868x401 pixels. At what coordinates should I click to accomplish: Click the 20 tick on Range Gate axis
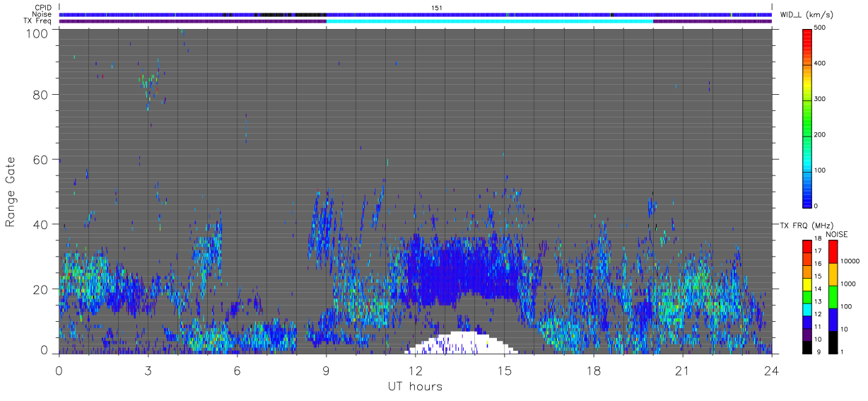41,289
